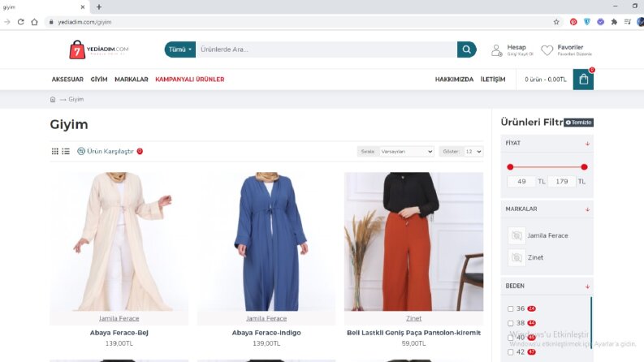Open Beli Lastikli Geniş Paça Pantolon link
The width and height of the screenshot is (644, 362).
[x=413, y=333]
